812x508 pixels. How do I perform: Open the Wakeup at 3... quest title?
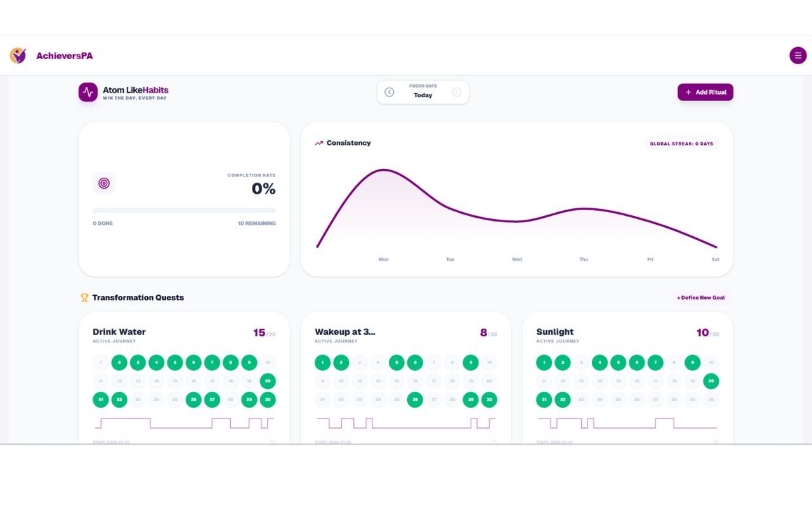tap(344, 331)
